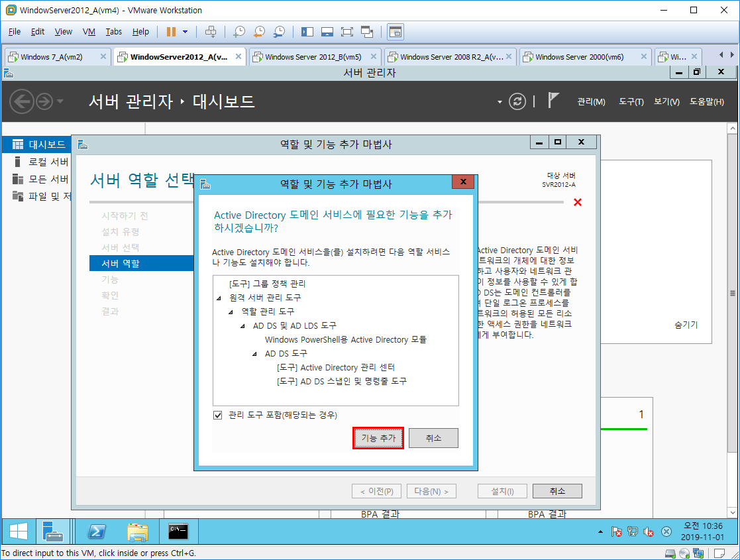This screenshot has width=740, height=560.
Task: Open the File menu
Action: pyautogui.click(x=15, y=32)
